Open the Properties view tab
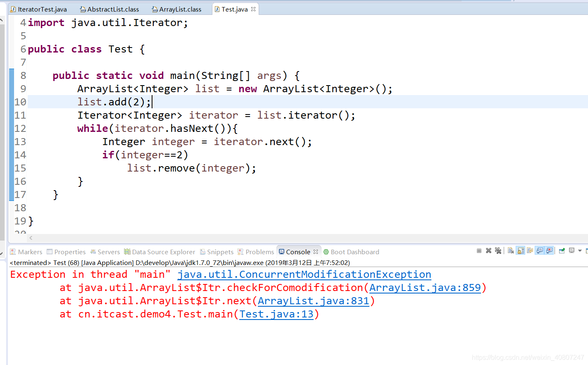The width and height of the screenshot is (588, 365). pos(66,252)
